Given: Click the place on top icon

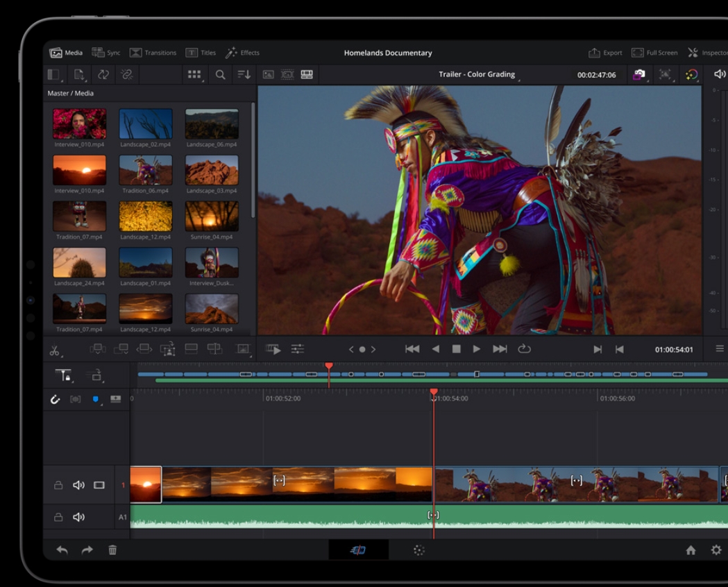Looking at the screenshot, I should coord(192,349).
